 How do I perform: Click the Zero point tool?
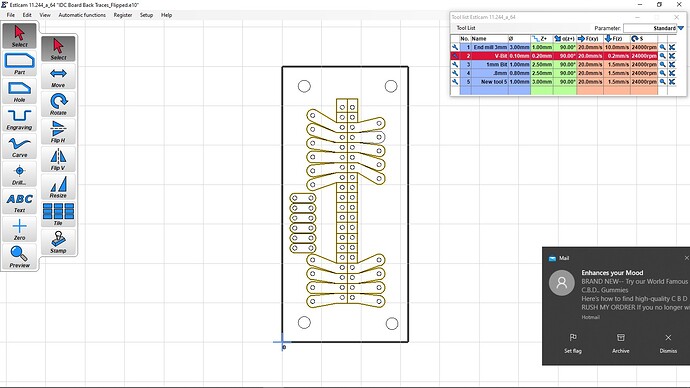[19, 230]
